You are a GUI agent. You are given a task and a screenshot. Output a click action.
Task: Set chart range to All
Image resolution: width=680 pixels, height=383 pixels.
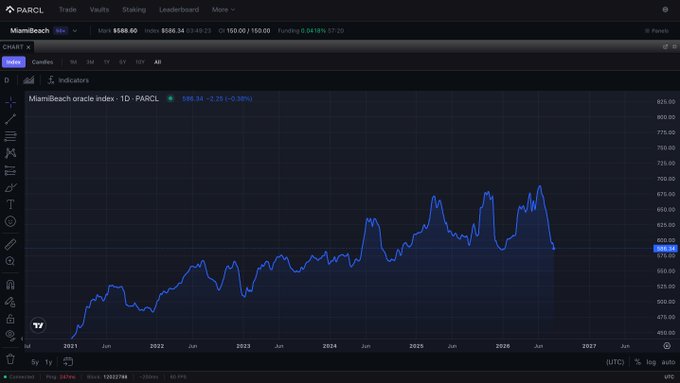tap(157, 62)
